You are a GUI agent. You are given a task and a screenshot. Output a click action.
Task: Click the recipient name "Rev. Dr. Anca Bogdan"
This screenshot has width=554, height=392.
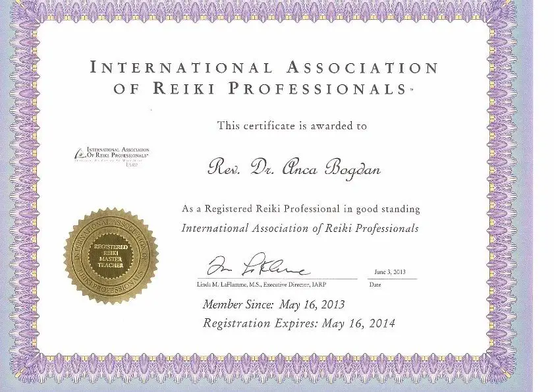294,168
